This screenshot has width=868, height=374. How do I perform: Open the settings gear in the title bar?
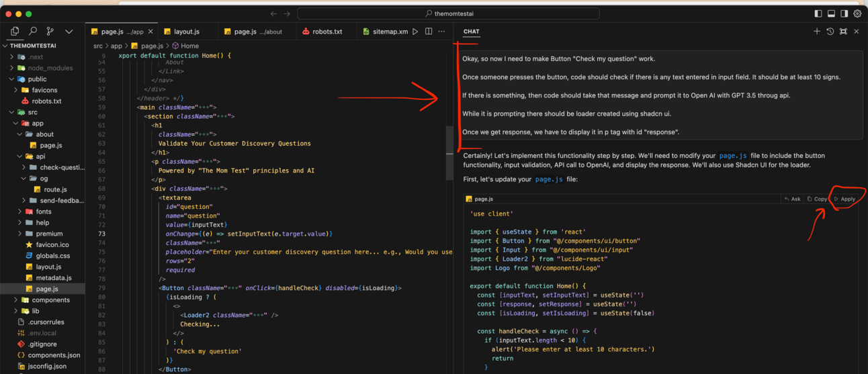pos(857,13)
